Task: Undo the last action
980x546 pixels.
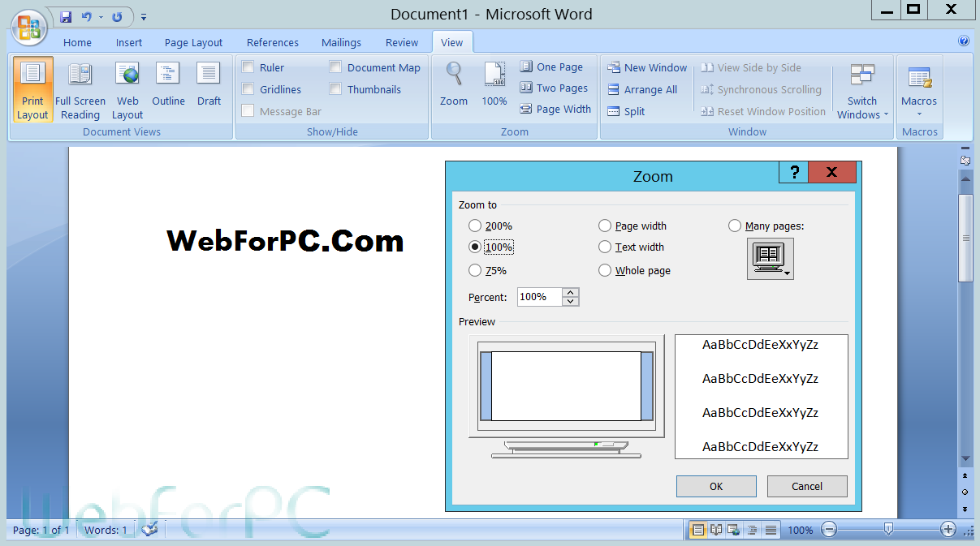Action: 86,16
